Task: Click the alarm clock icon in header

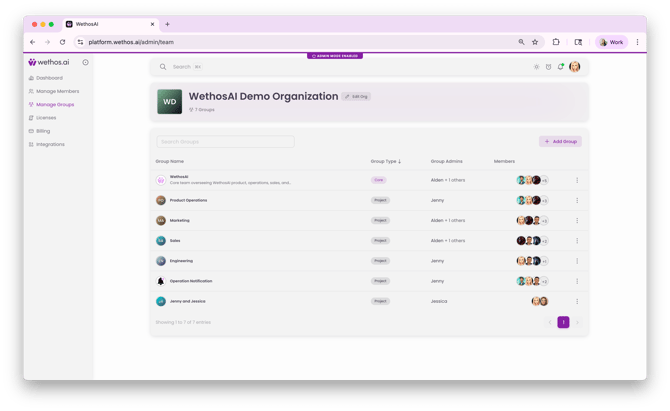Action: click(x=548, y=67)
